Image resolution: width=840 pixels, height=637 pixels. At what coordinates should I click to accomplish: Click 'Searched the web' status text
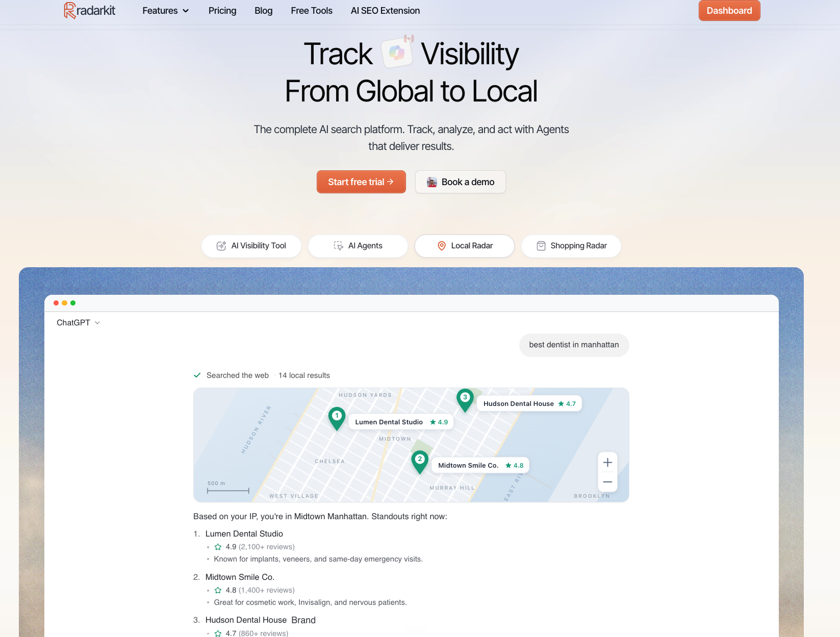point(238,375)
